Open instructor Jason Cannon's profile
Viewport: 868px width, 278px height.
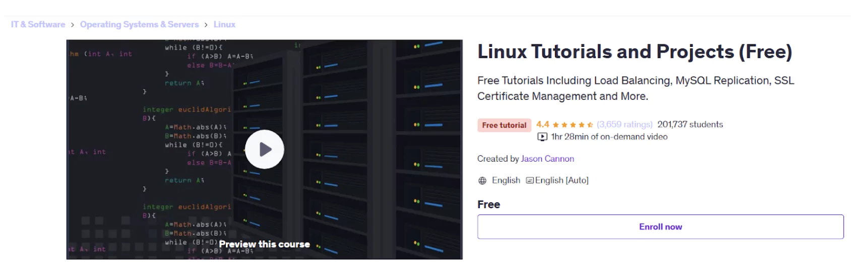click(x=547, y=159)
